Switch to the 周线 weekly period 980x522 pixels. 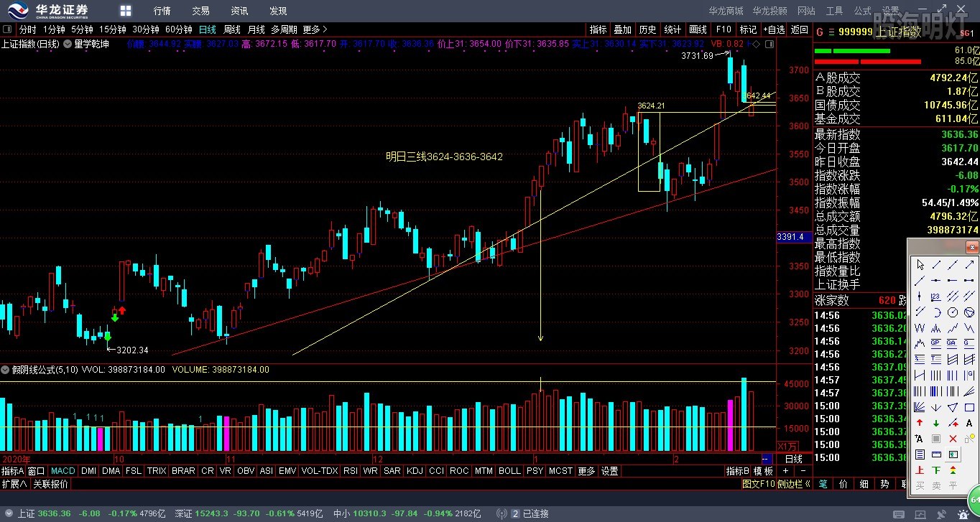tap(232, 29)
